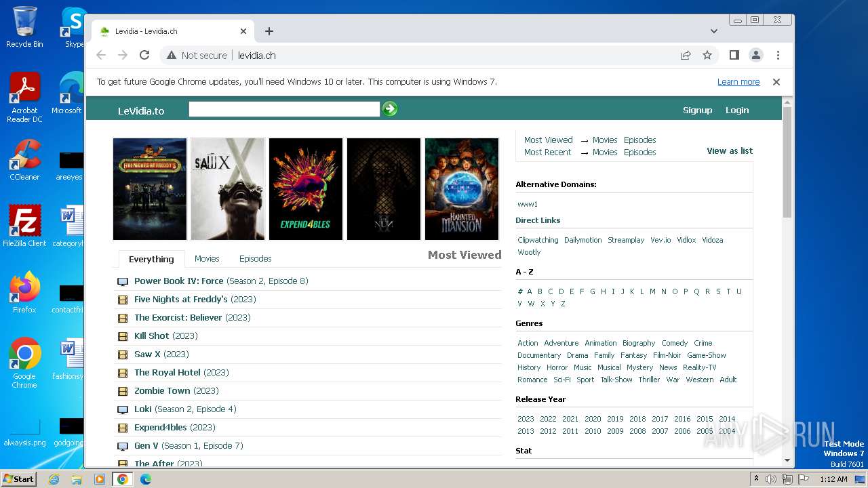
Task: Browse titles starting with letter M
Action: click(652, 291)
